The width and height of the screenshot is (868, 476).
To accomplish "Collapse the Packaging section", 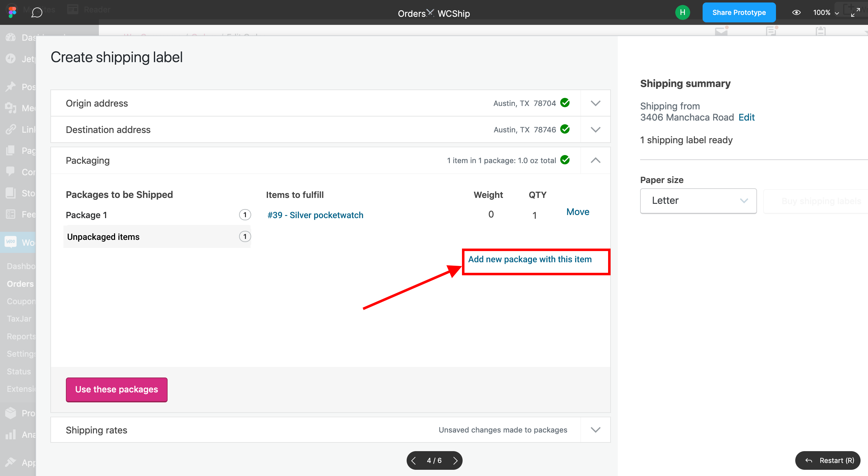I will (x=595, y=160).
